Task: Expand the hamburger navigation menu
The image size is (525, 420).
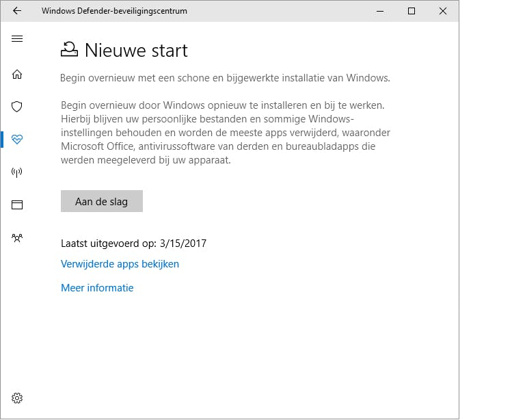Action: [x=17, y=39]
